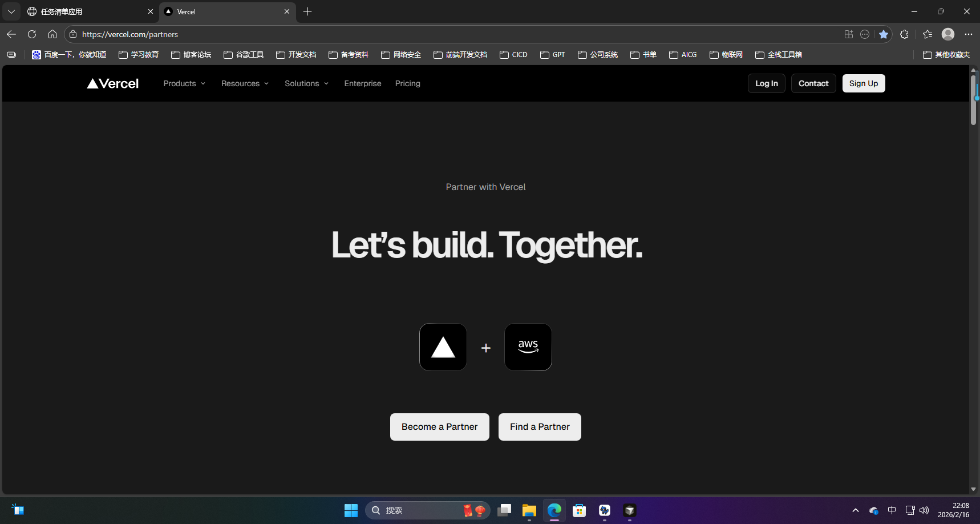Open a new browser tab
The height and width of the screenshot is (524, 980).
pos(307,11)
